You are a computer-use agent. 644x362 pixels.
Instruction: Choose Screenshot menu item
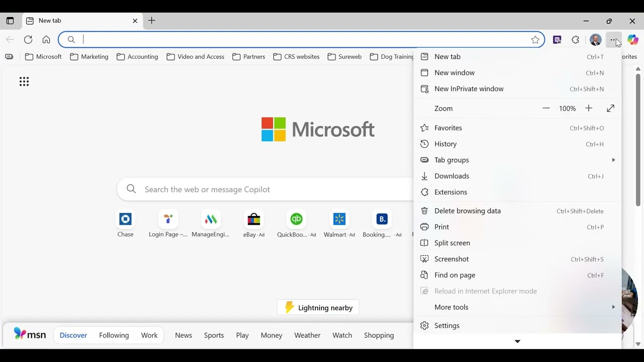[x=517, y=259]
